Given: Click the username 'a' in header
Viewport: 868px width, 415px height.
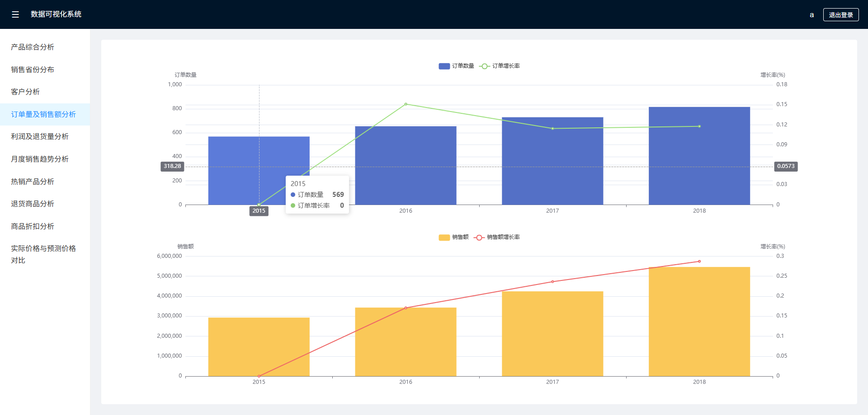Looking at the screenshot, I should coord(811,15).
